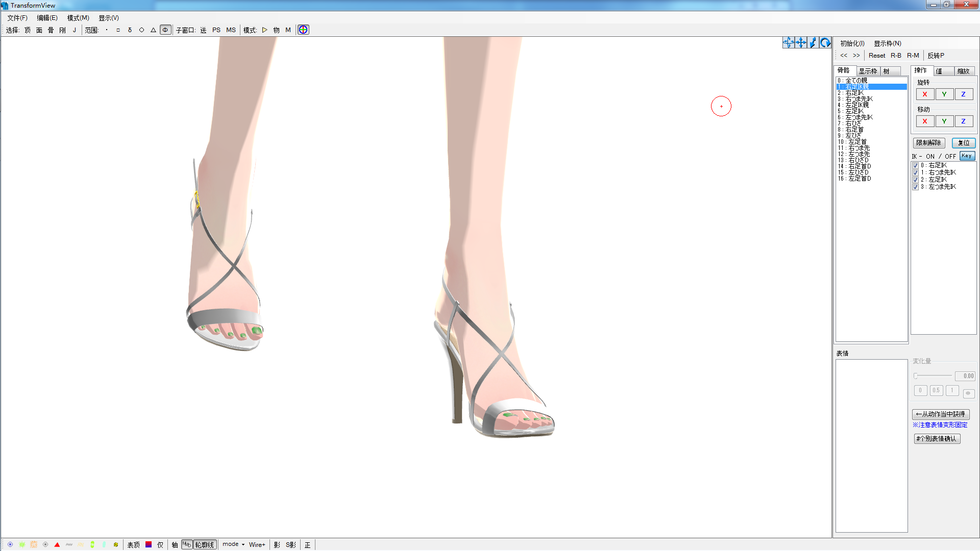This screenshot has width=980, height=551.
Task: Uncheck the 1 : 右つま先IK checkbox
Action: click(916, 172)
